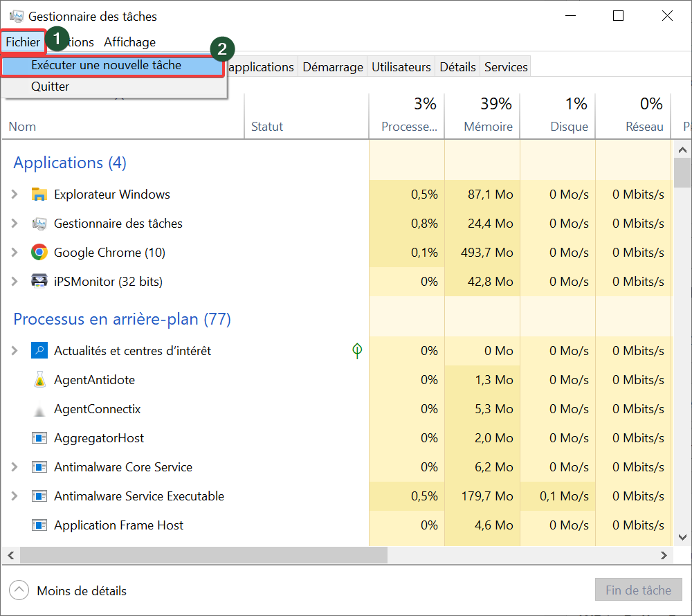Image resolution: width=692 pixels, height=616 pixels.
Task: Expand the Google Chrome (10) group
Action: (x=15, y=253)
